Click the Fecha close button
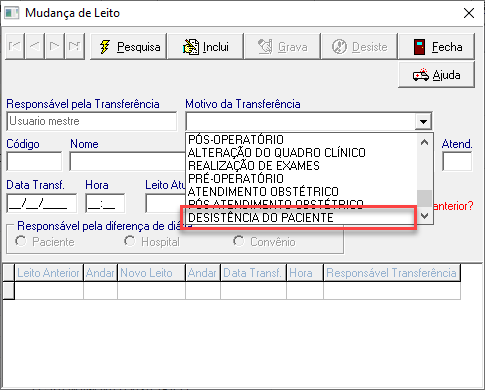 pos(436,46)
